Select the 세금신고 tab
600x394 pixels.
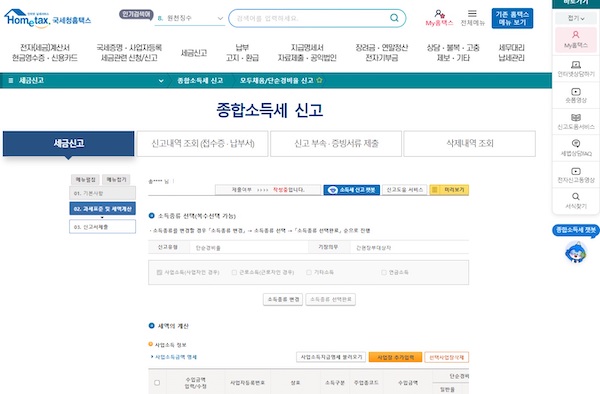tap(68, 143)
